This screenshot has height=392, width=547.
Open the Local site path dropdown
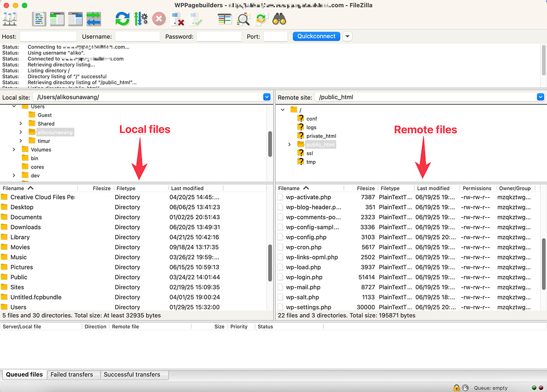tap(267, 97)
